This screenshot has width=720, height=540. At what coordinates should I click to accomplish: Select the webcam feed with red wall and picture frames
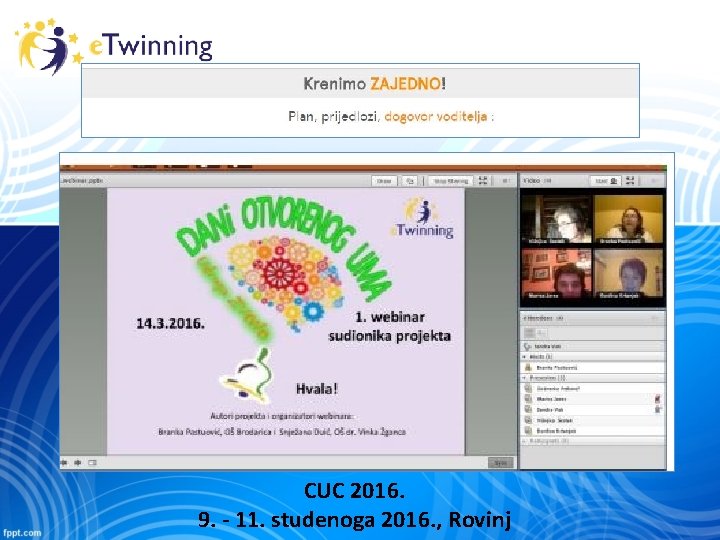[x=557, y=274]
